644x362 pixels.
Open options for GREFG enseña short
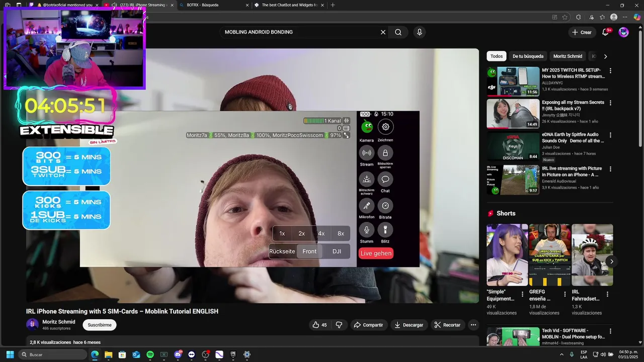tap(565, 294)
